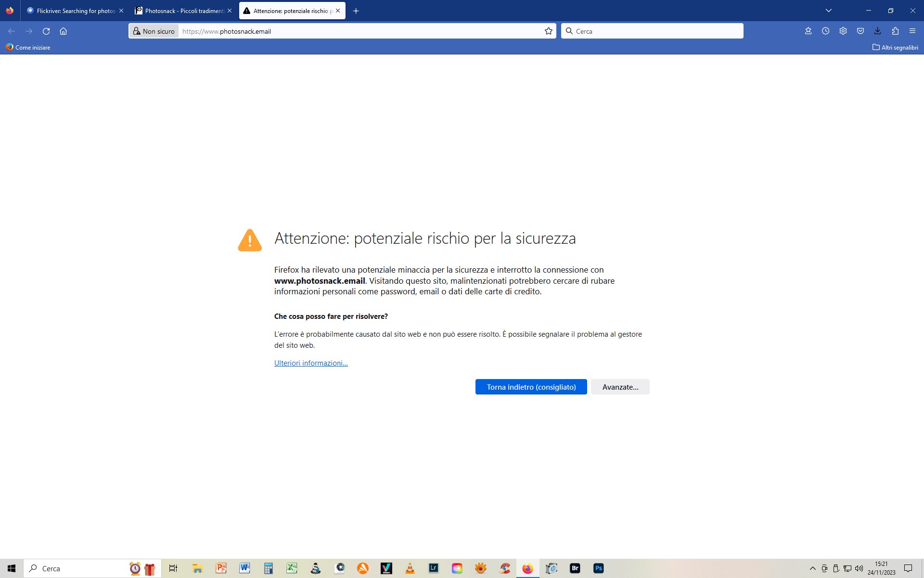Open the Come iniziare bookmark
Screen dimensions: 924x578
tap(28, 47)
